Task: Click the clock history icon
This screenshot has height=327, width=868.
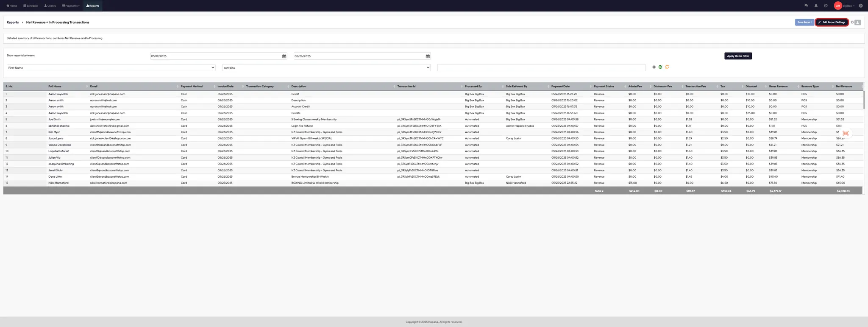Action: click(x=826, y=6)
